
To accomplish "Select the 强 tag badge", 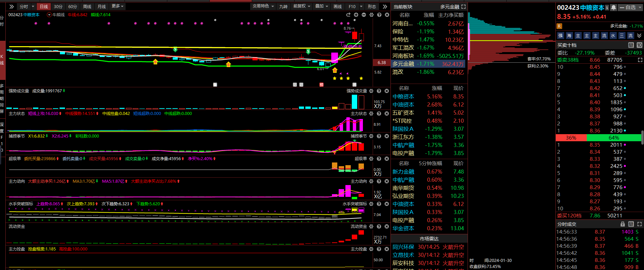I will click(561, 35).
